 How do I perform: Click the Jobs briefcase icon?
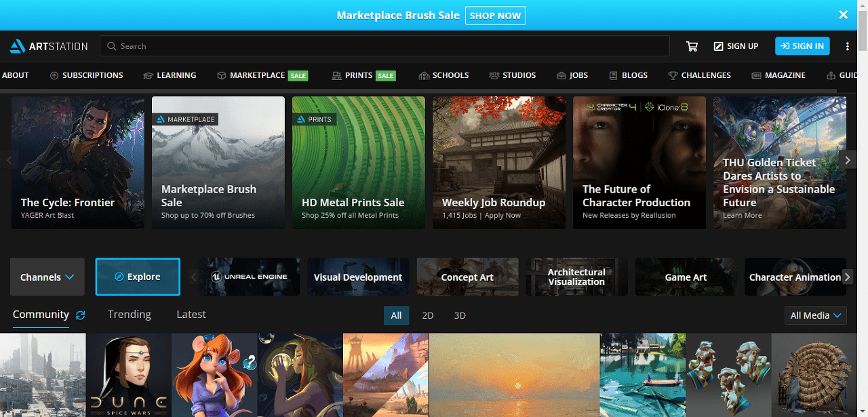tap(561, 75)
